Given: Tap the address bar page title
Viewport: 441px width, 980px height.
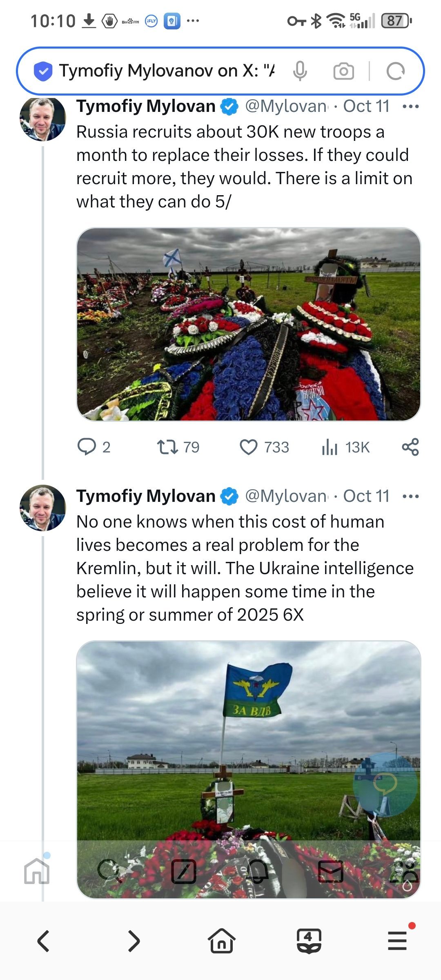Looking at the screenshot, I should tap(167, 71).
